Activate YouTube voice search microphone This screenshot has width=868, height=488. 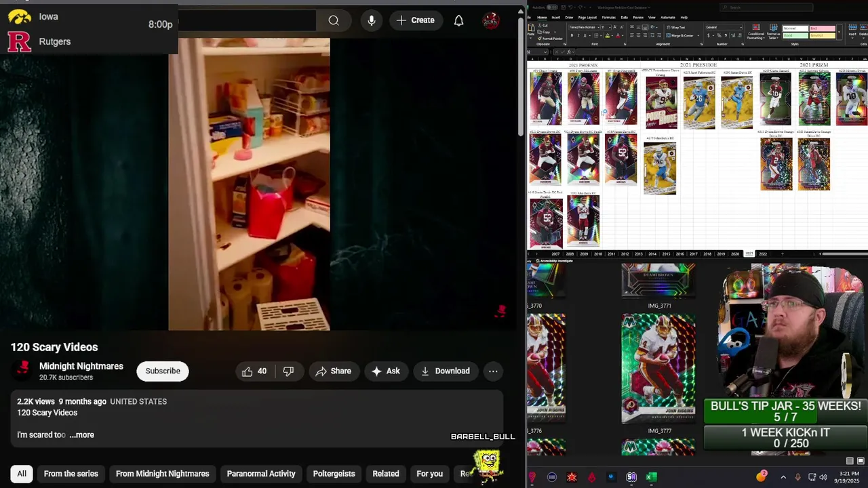click(371, 20)
